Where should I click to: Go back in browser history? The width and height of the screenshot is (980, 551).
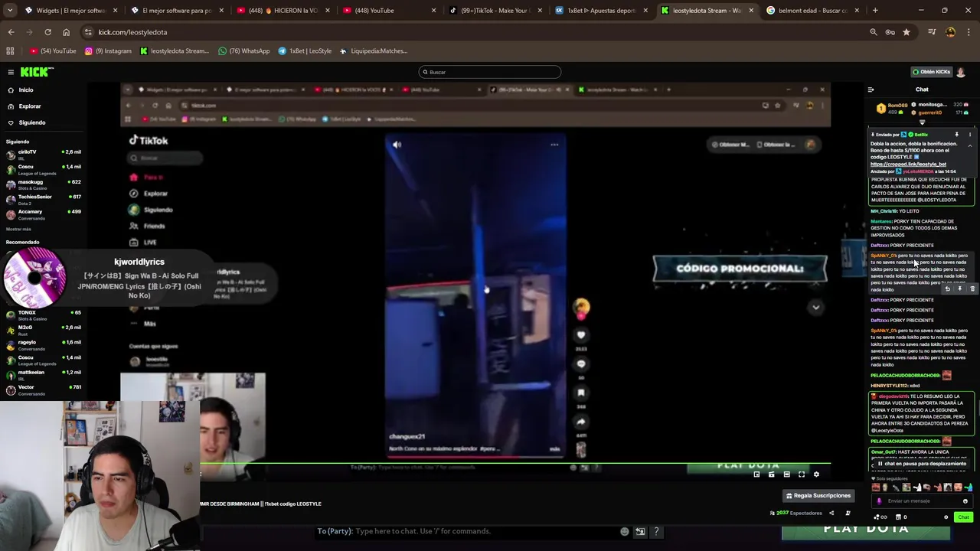[11, 32]
